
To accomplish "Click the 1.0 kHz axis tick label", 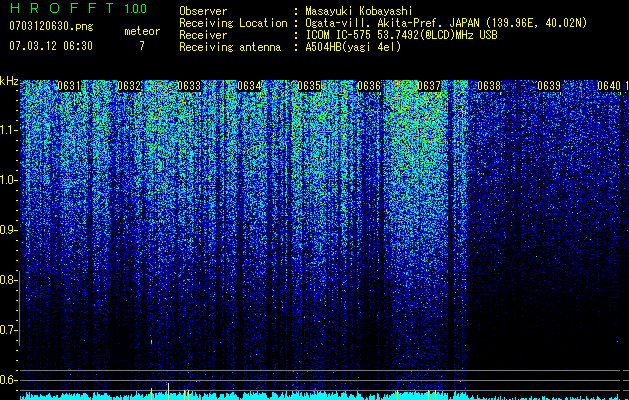I will pos(8,180).
